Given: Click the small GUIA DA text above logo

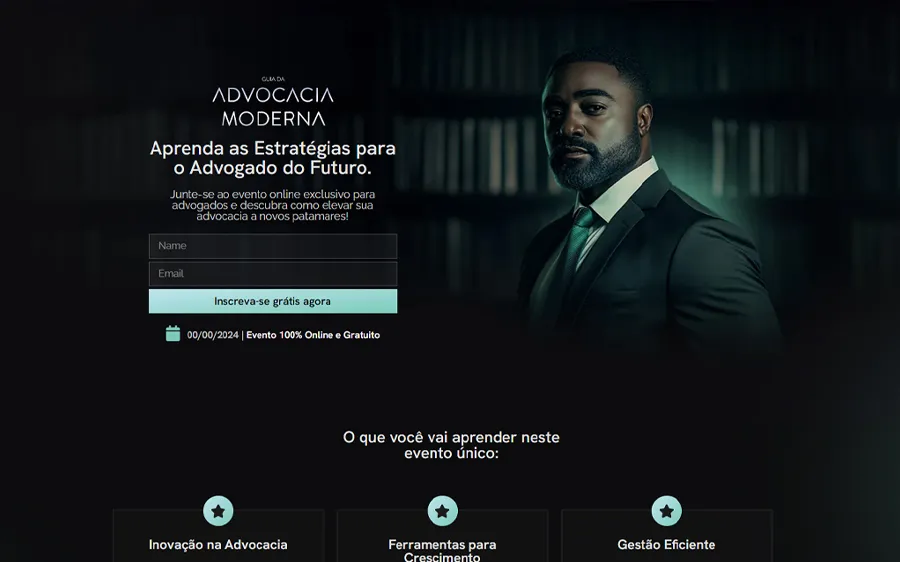Looking at the screenshot, I should pyautogui.click(x=273, y=79).
